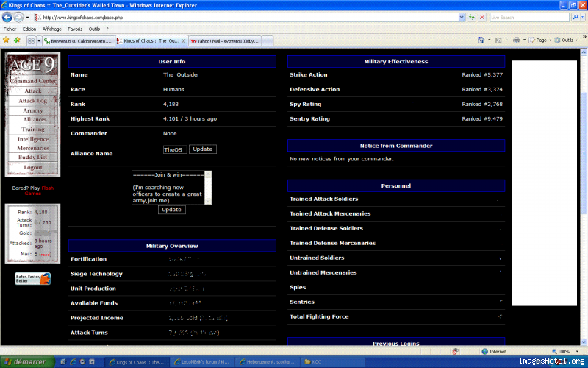Click the status bar zoom level 100%
Viewport: 588px width, 368px height.
(x=563, y=352)
